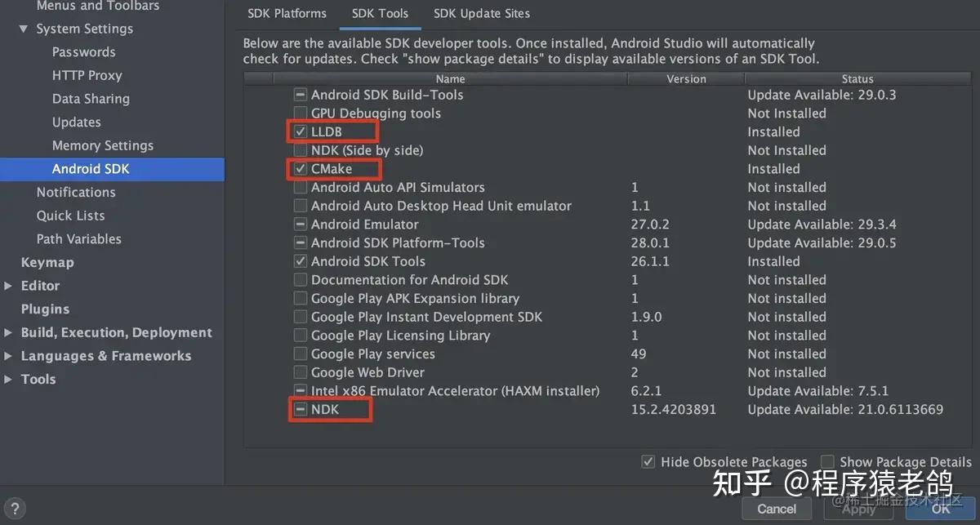Click the help question mark icon

tap(15, 508)
